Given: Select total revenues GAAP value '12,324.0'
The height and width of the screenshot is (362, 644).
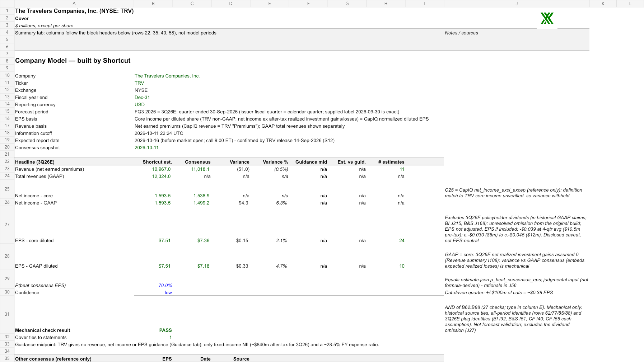Looking at the screenshot, I should click(161, 176).
